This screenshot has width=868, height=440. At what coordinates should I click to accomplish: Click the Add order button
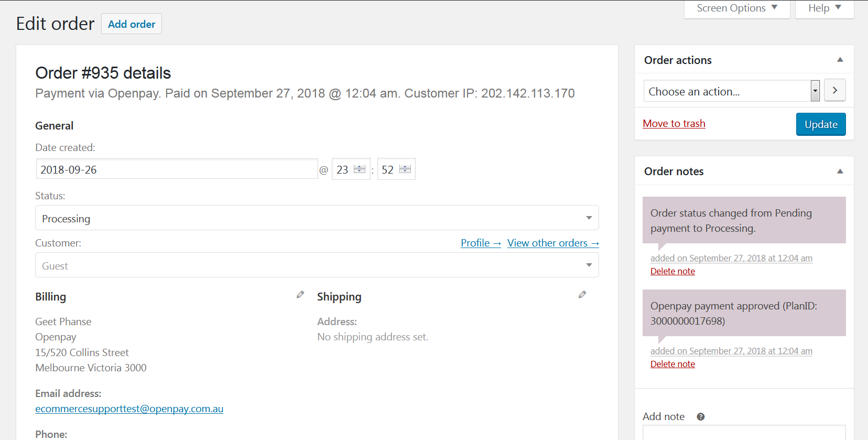pyautogui.click(x=132, y=24)
